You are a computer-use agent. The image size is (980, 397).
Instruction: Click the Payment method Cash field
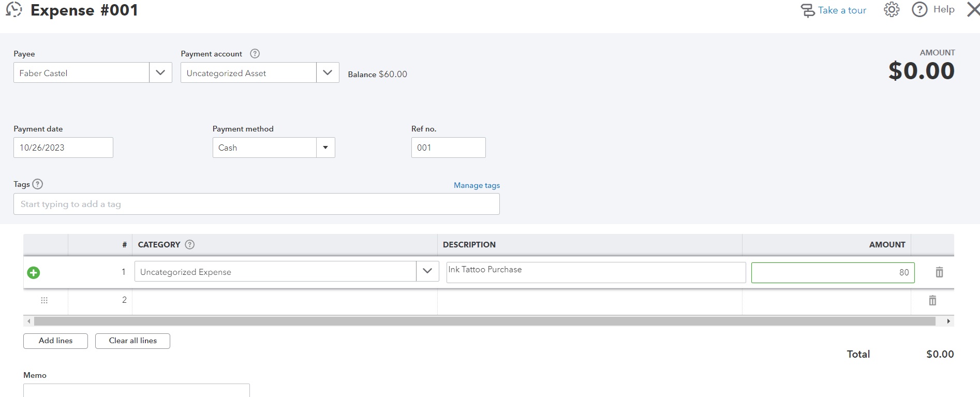(264, 148)
